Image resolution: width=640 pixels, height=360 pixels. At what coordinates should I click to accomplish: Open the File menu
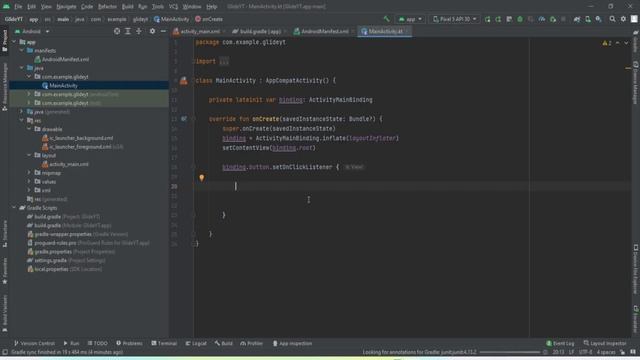(18, 7)
